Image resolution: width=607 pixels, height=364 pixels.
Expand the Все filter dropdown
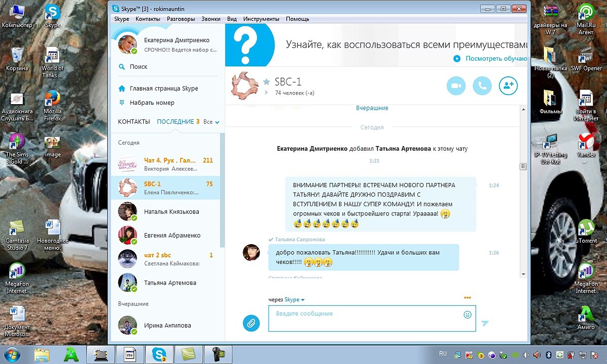[x=211, y=122]
